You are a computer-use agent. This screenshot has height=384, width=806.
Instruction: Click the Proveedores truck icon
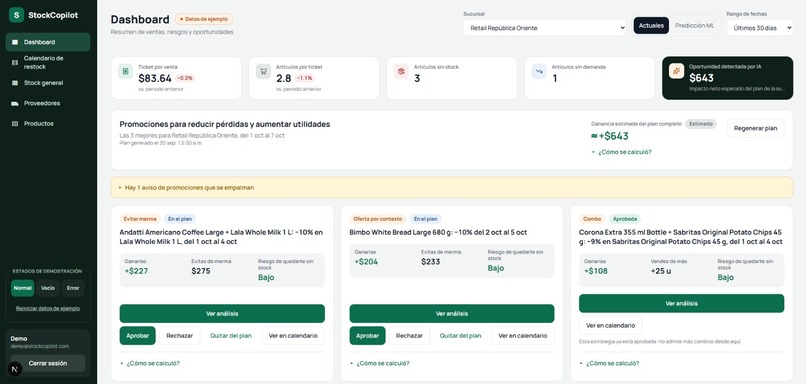point(15,103)
